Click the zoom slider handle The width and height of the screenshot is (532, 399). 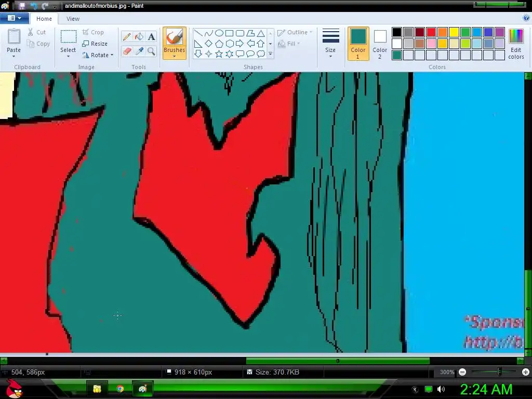(499, 372)
